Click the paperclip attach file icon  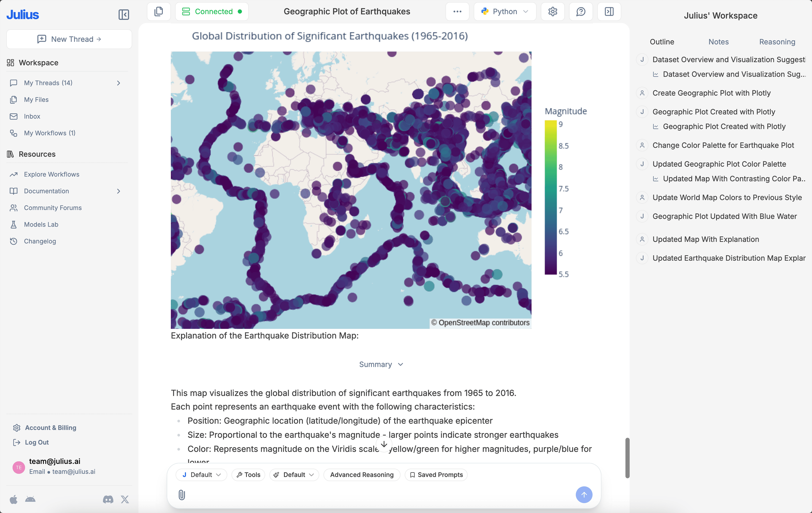pyautogui.click(x=182, y=495)
